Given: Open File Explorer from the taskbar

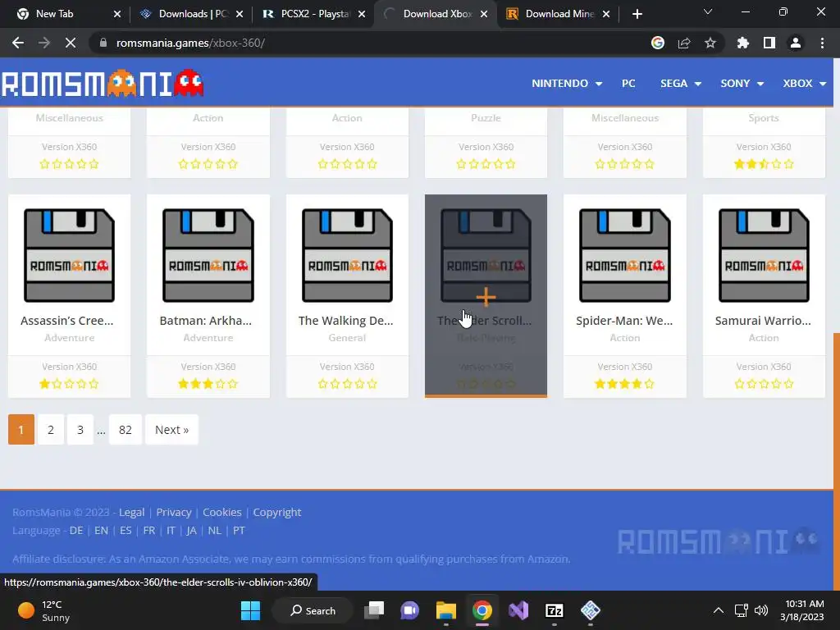Looking at the screenshot, I should point(445,610).
